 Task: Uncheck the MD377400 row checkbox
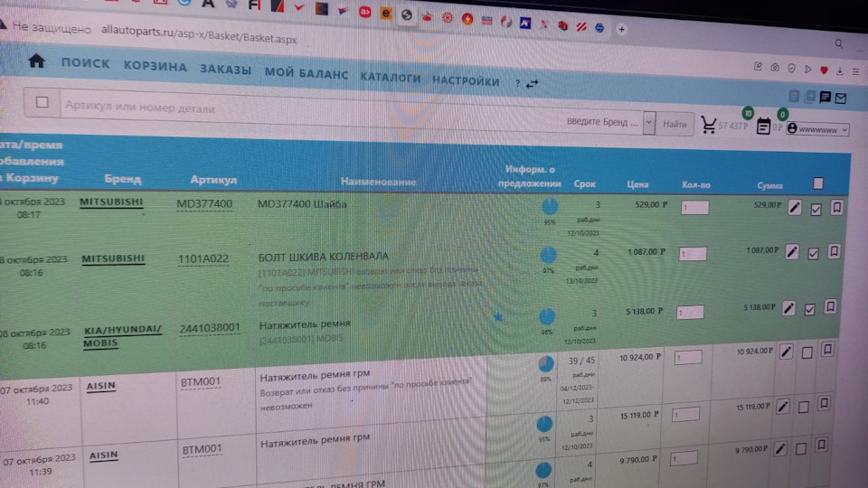click(816, 209)
